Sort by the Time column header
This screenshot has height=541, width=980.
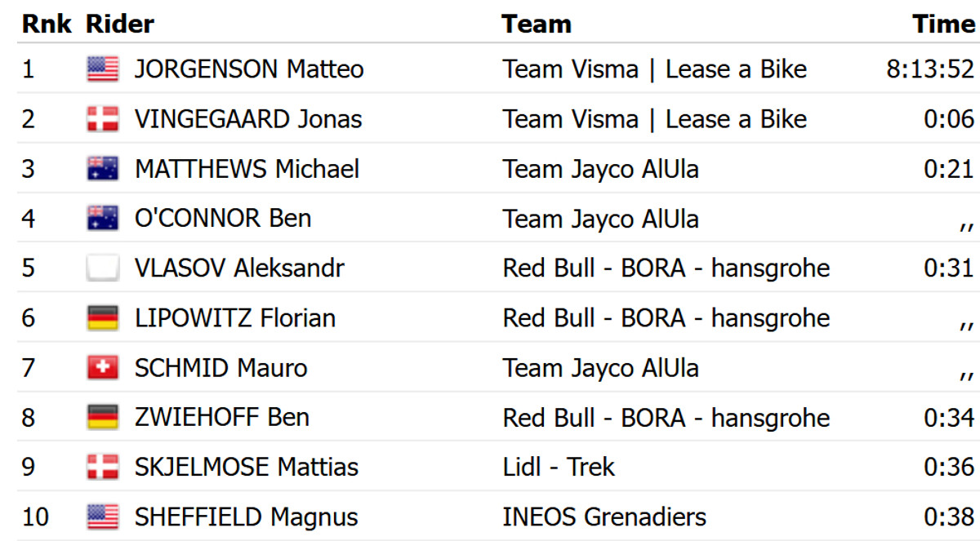943,24
